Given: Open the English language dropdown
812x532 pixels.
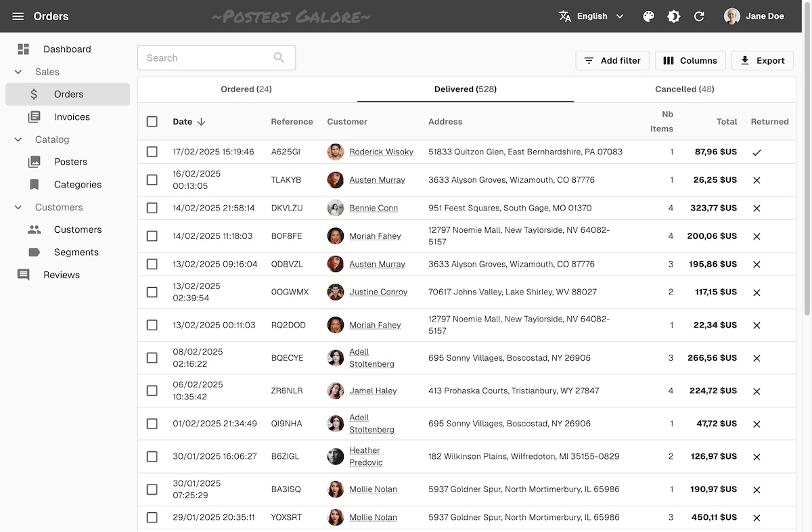Looking at the screenshot, I should point(591,16).
